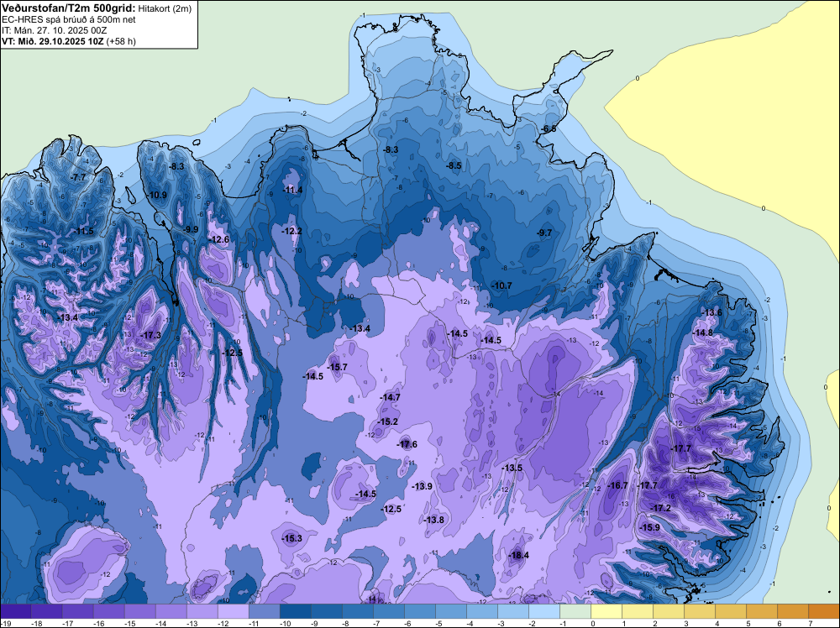
Task: Click the -15.2 temperature label
Action: pos(387,421)
